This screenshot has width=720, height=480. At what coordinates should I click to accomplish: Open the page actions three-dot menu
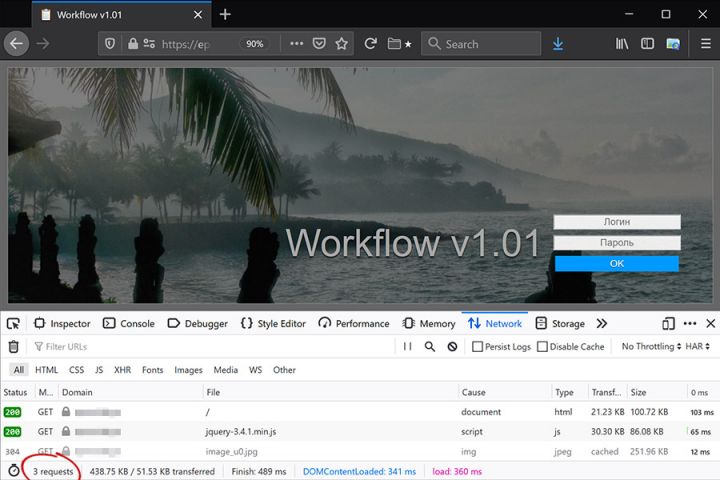297,44
